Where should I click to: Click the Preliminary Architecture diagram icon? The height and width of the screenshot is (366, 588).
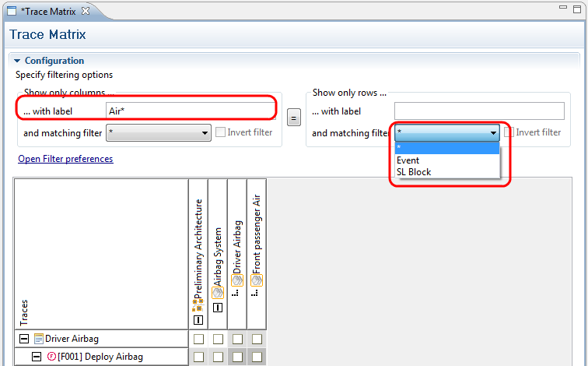tap(198, 305)
